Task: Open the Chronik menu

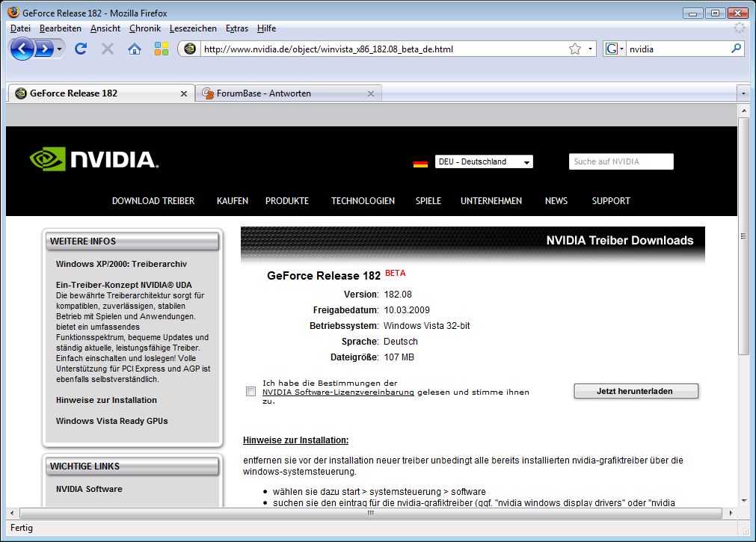Action: point(144,28)
